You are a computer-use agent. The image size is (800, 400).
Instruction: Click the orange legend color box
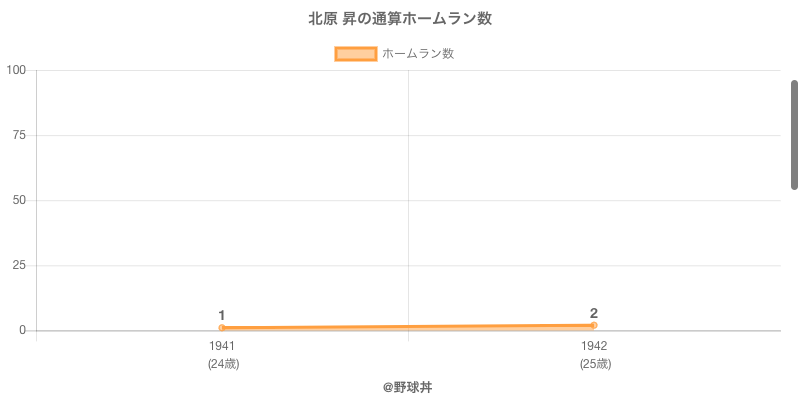click(x=355, y=54)
